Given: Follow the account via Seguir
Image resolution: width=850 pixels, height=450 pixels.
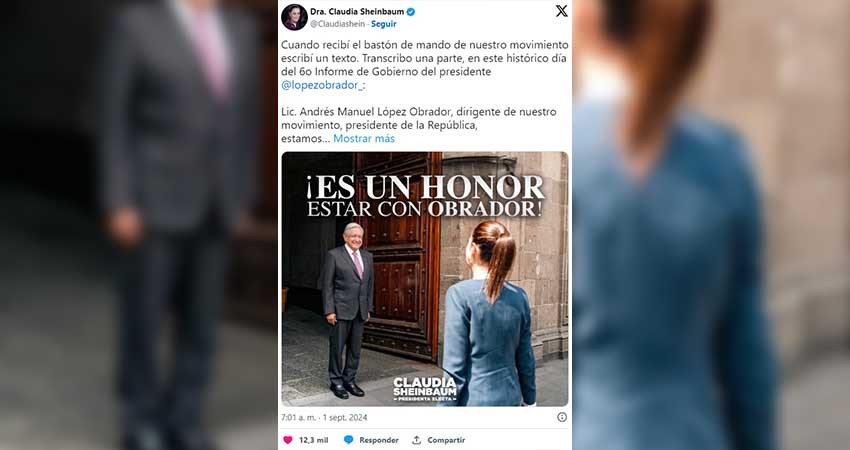Looking at the screenshot, I should (383, 24).
